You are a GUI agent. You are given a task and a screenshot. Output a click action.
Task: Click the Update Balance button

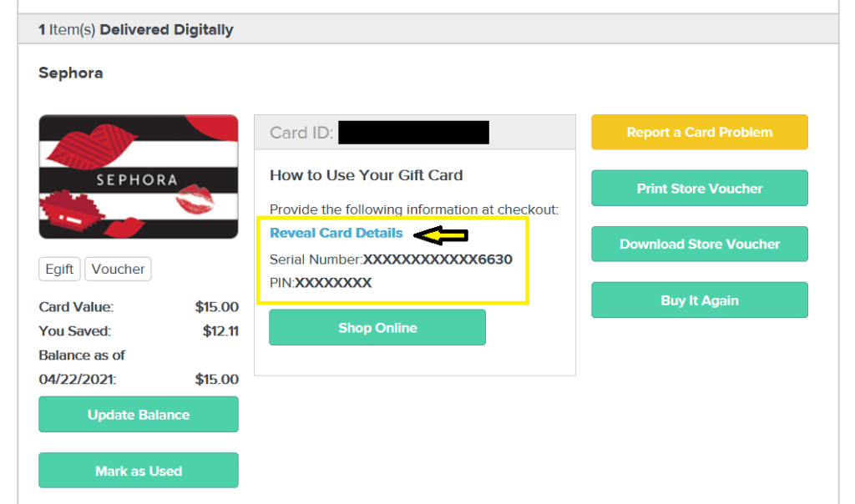click(139, 415)
